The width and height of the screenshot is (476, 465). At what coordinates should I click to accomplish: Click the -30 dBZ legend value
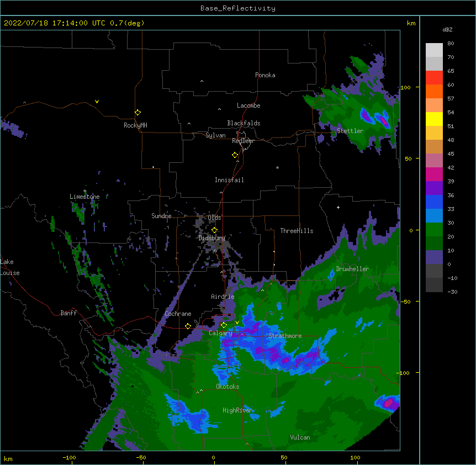[452, 292]
